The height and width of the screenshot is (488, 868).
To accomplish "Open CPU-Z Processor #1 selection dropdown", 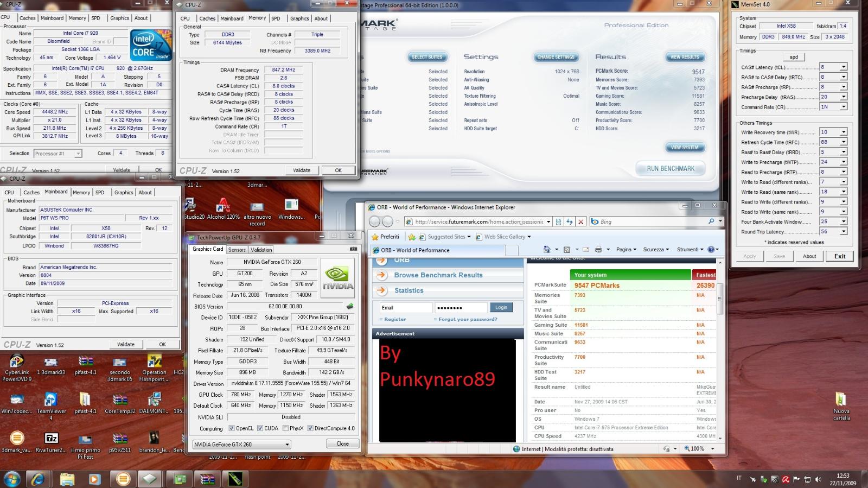I will pos(58,154).
